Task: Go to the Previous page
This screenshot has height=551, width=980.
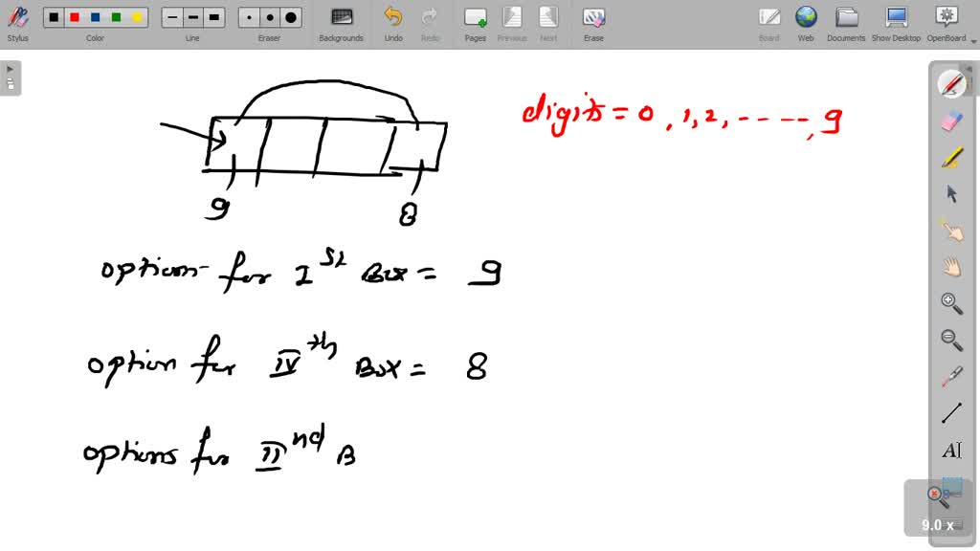Action: [512, 24]
